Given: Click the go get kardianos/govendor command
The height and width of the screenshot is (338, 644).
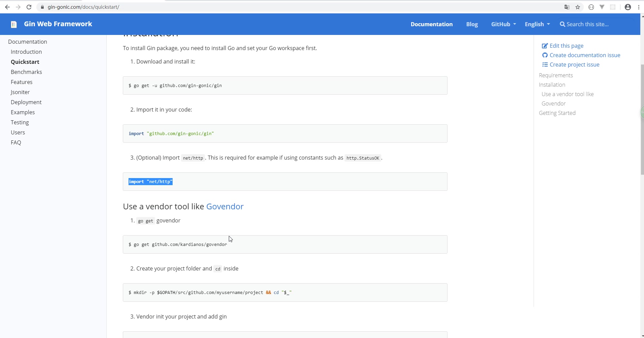Looking at the screenshot, I should click(178, 244).
